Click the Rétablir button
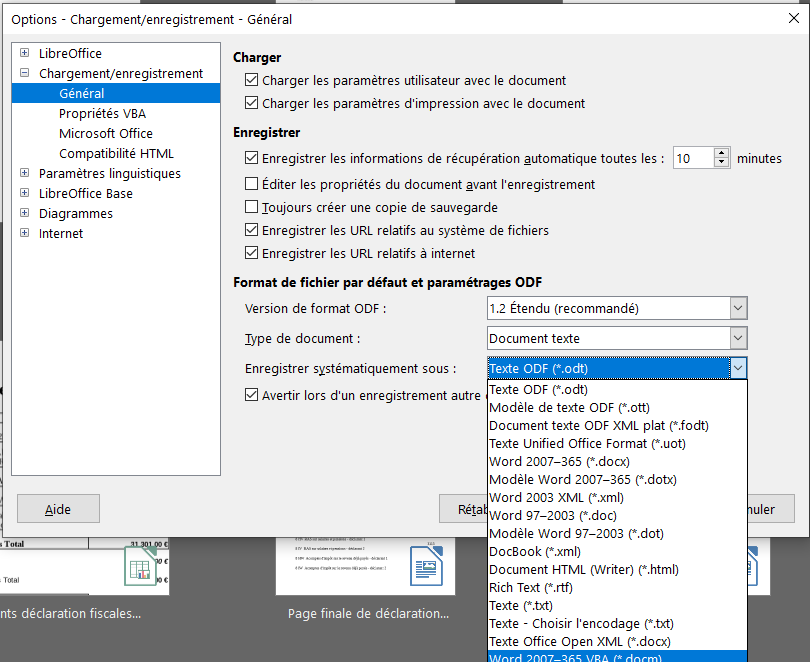Screen dimensions: 810x662 pyautogui.click(x=463, y=509)
